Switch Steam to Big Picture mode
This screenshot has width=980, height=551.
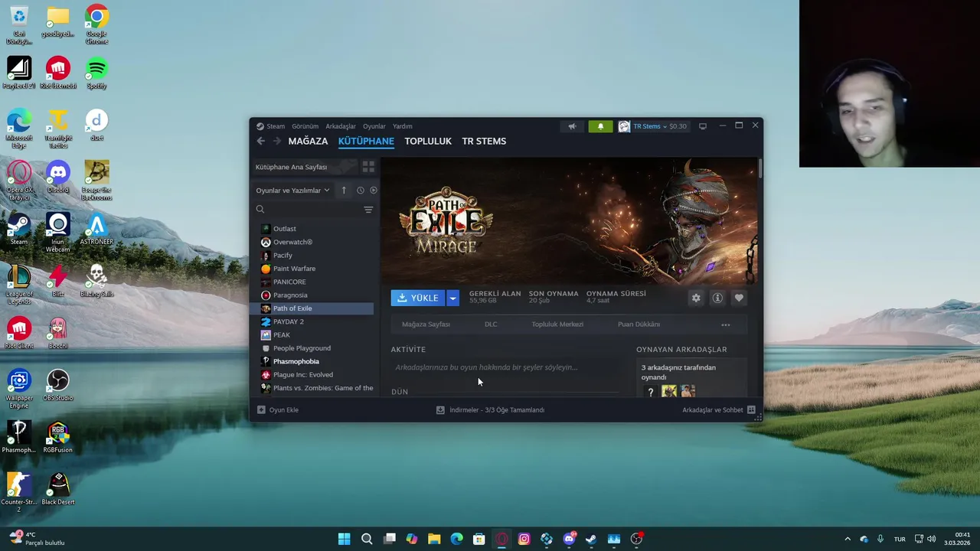tap(703, 126)
